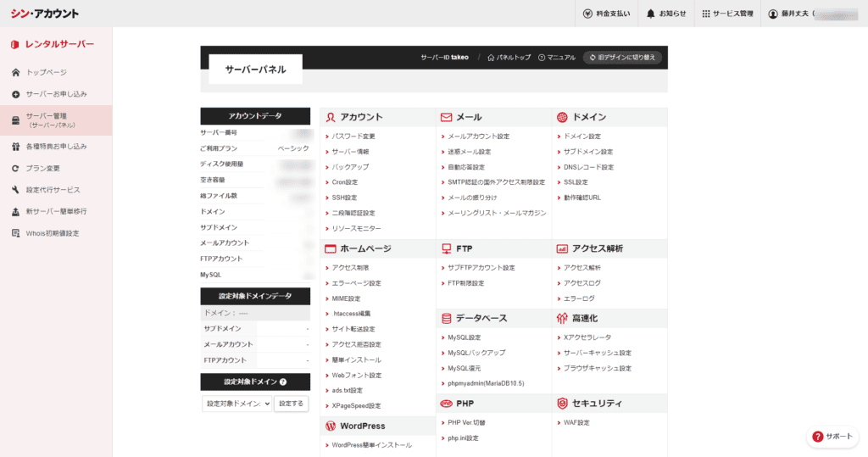Click the 各種特典お申し込み gift icon

pyautogui.click(x=15, y=146)
